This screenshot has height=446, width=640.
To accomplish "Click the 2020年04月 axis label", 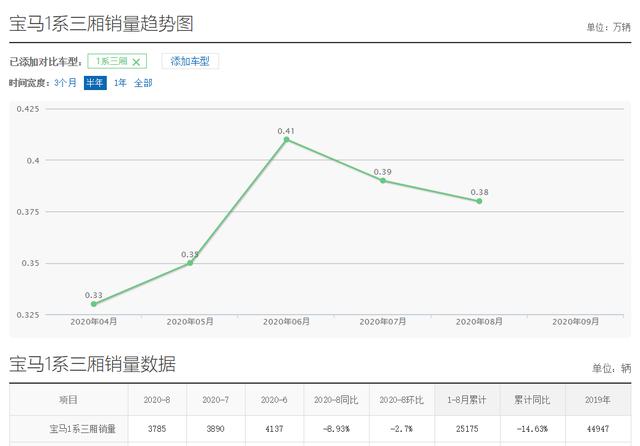I will pos(93,322).
